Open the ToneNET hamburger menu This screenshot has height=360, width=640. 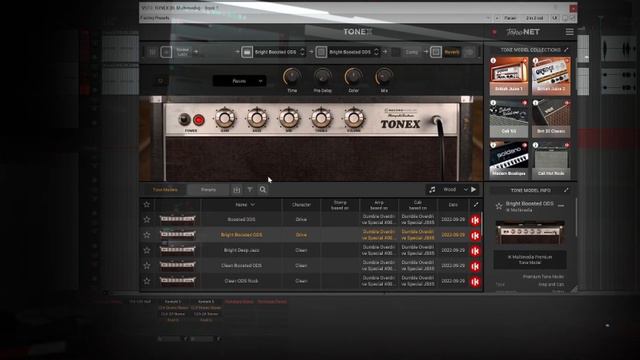569,32
